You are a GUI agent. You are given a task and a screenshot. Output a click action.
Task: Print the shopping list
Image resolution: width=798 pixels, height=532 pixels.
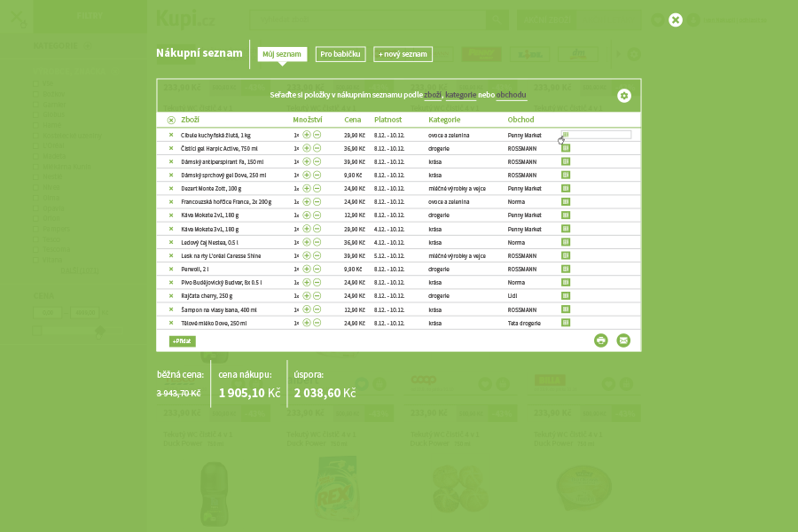[x=601, y=340]
